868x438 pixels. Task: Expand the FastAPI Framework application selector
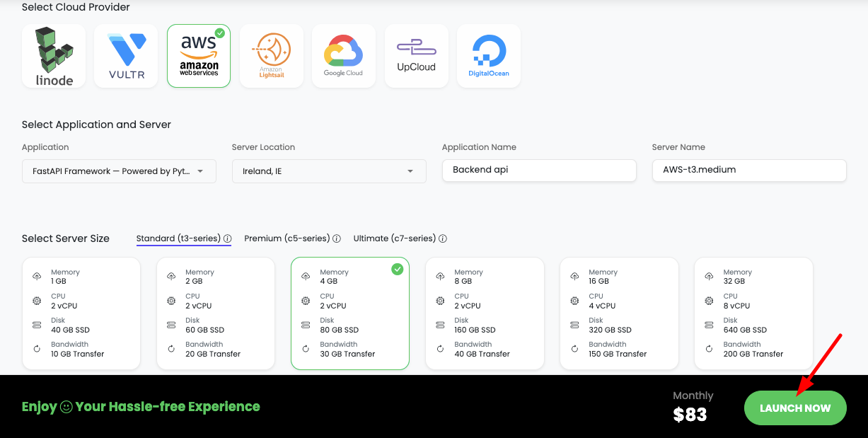pos(199,171)
